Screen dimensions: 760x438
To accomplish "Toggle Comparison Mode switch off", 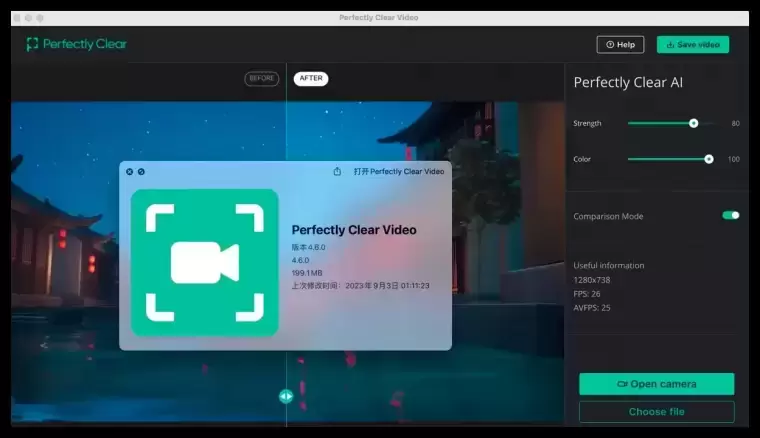I will tap(730, 215).
